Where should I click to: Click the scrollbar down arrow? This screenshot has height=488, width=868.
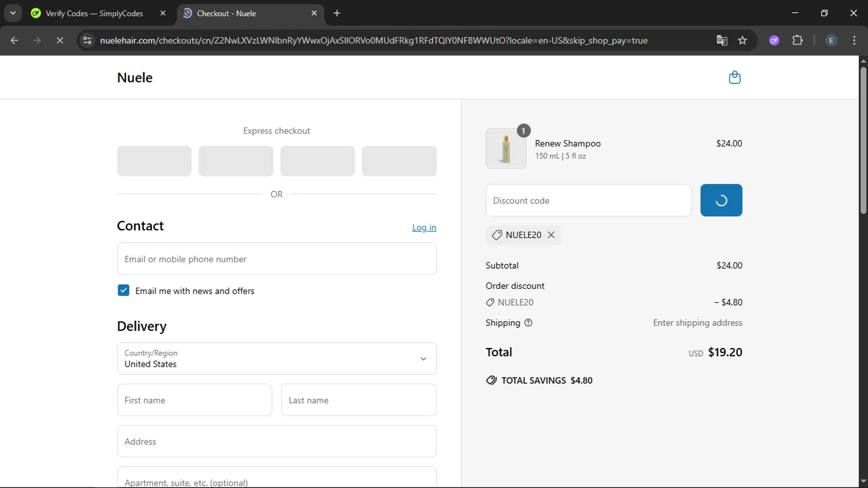863,482
